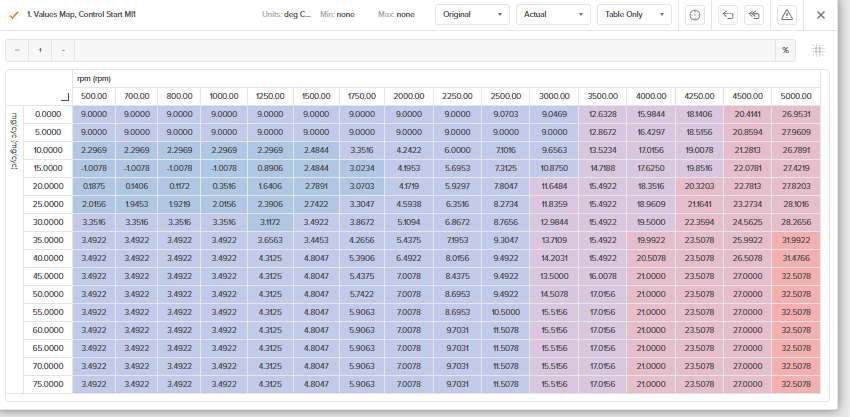Select the 75.0000 row header
Screen dimensions: 850x417
[x=47, y=384]
